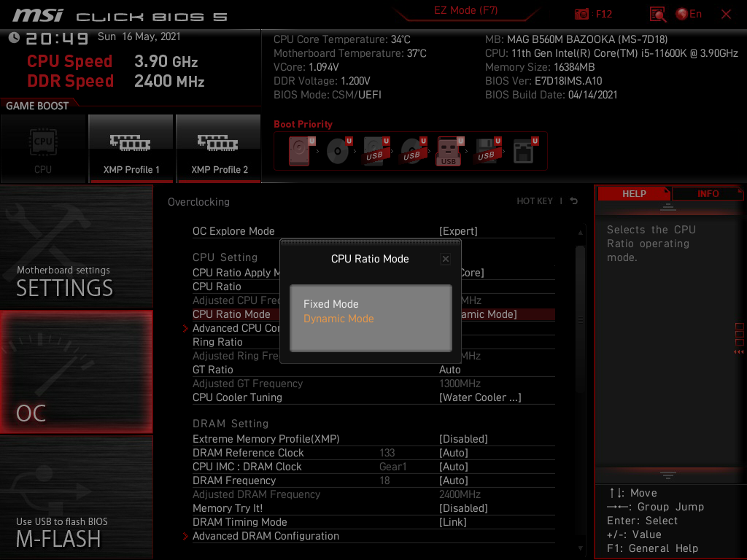Open the CPU Cooler Tuning [Water Cooler] dropdown
Screen dimensions: 747x560
coord(480,397)
